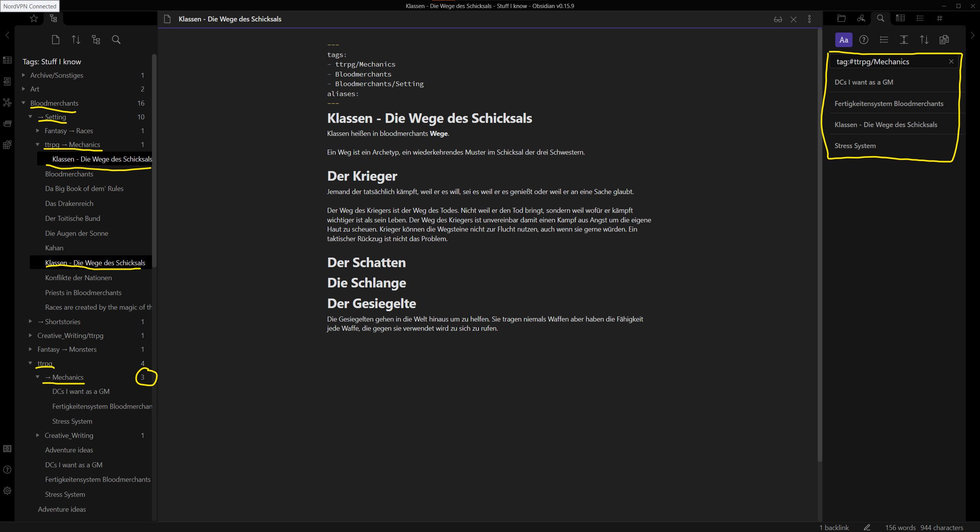Switch to reading view with the glasses icon

click(x=777, y=19)
